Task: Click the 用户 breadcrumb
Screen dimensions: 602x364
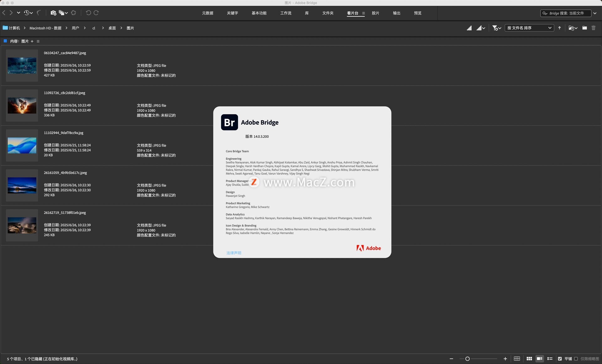Action: pos(75,28)
